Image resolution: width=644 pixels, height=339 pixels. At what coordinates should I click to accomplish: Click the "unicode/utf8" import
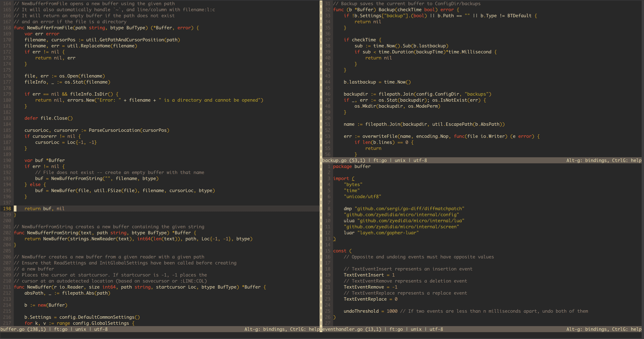coord(362,197)
